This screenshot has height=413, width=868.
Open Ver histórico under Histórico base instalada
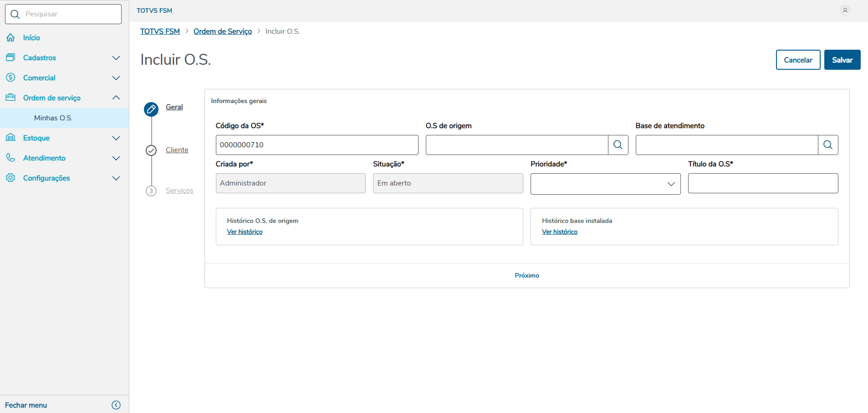560,232
